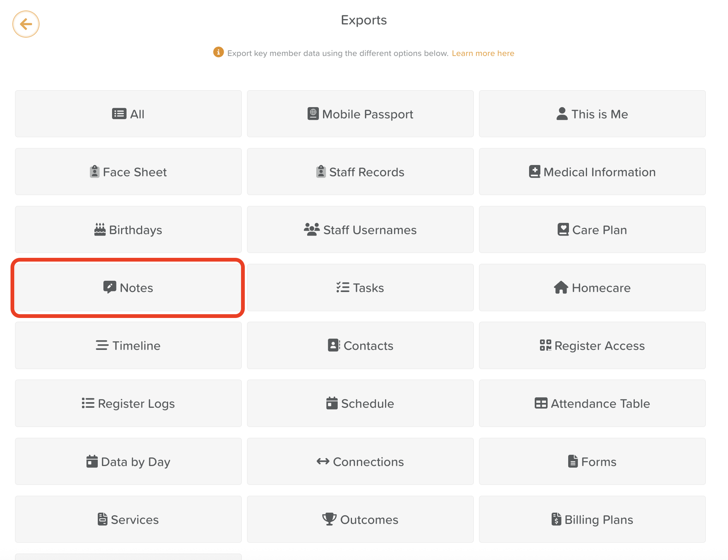Click the Care Plan heart-book icon
728x560 pixels.
(563, 230)
